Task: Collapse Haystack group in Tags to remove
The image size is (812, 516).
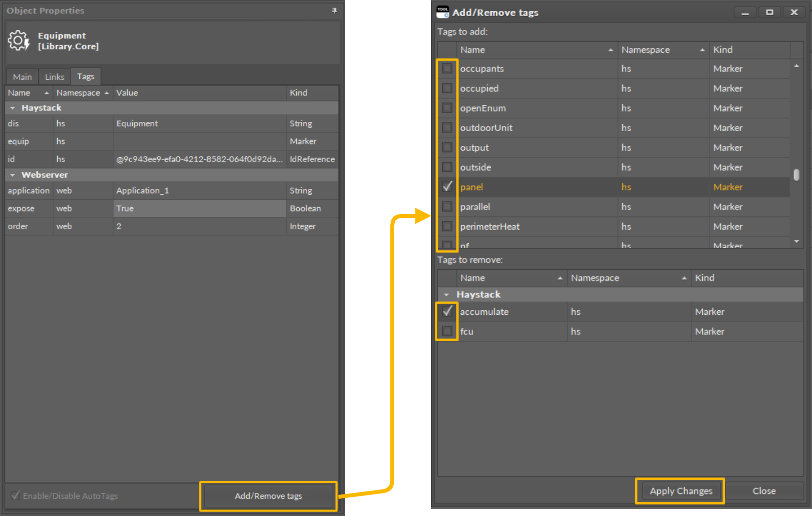Action: pyautogui.click(x=446, y=295)
